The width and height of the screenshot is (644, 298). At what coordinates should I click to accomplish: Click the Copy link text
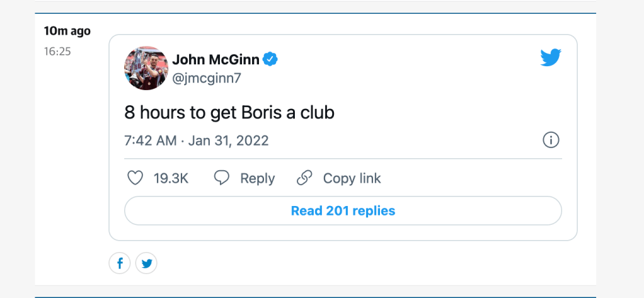tap(352, 178)
